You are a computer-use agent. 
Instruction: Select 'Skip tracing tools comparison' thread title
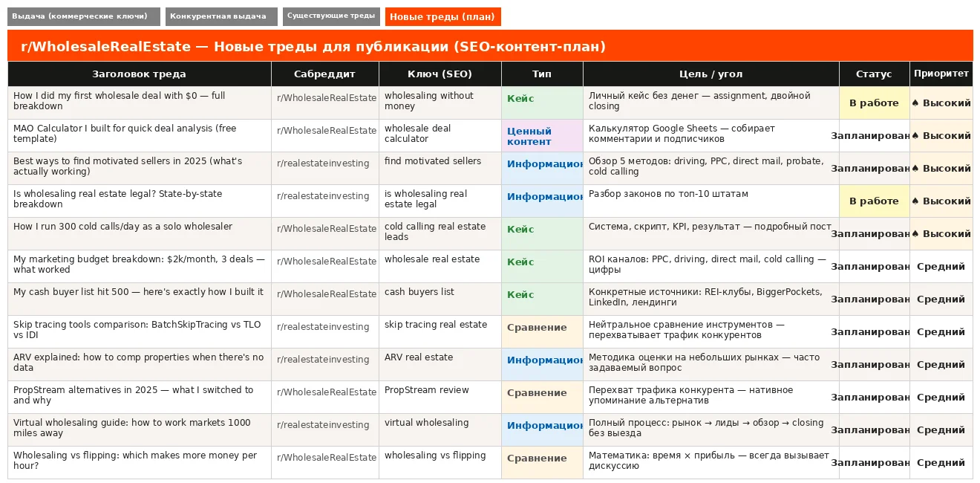(x=140, y=330)
